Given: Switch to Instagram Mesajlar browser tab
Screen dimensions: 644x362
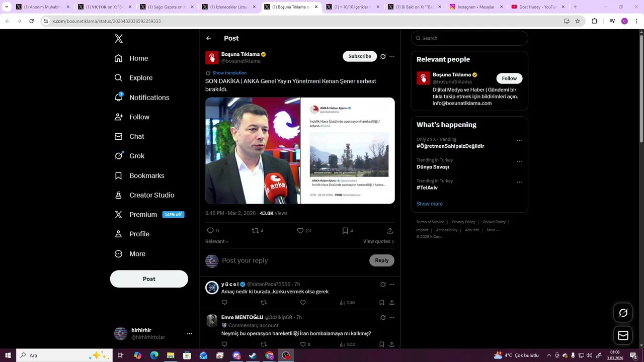Looking at the screenshot, I should click(476, 7).
